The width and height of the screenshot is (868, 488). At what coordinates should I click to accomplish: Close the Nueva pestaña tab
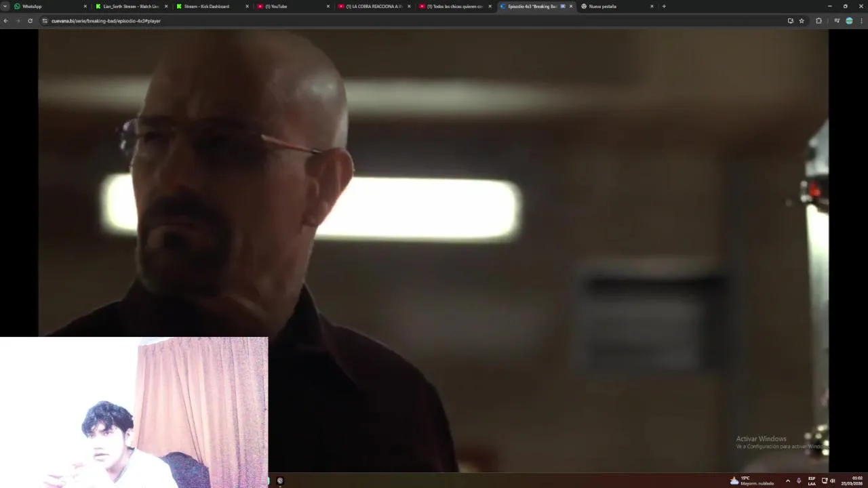pyautogui.click(x=652, y=6)
